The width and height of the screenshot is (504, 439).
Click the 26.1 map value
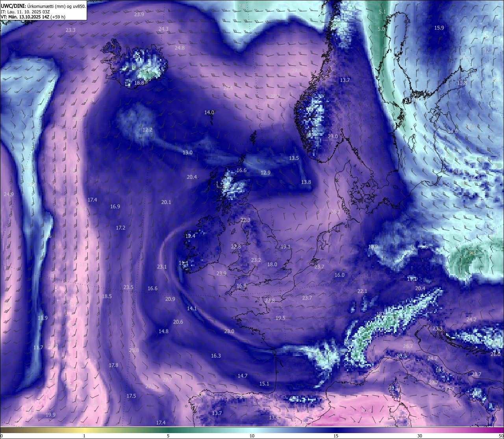[335, 211]
